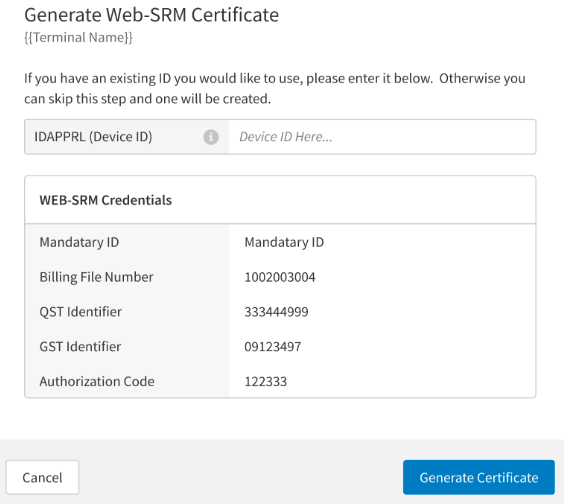This screenshot has height=504, width=564.
Task: Click the Generate Web-SRM Certificate heading
Action: pyautogui.click(x=151, y=15)
